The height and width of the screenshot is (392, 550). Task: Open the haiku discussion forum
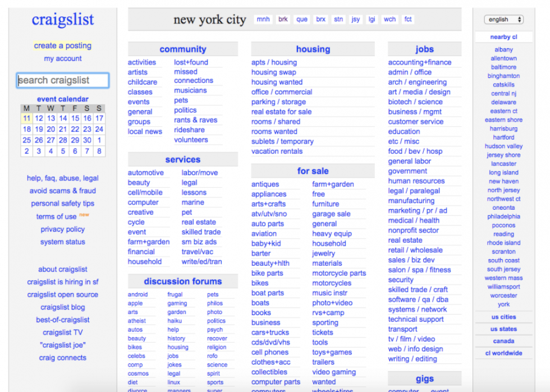click(x=175, y=321)
